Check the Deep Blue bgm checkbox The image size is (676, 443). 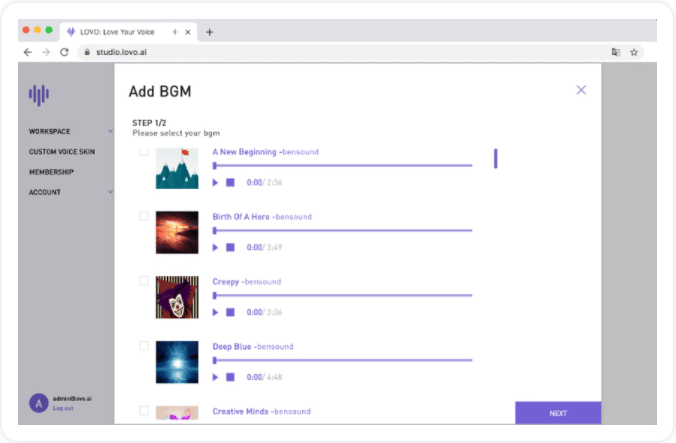tap(144, 346)
